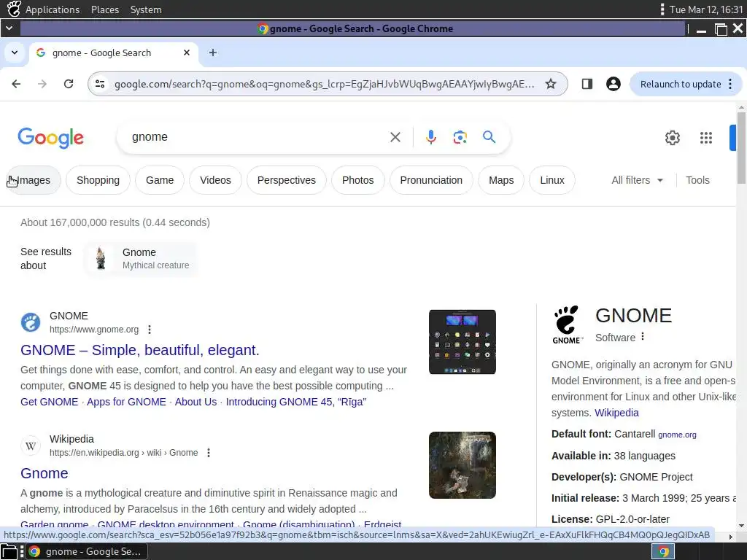Screen dimensions: 747x560
Task: Reload the current page
Action: [69, 85]
